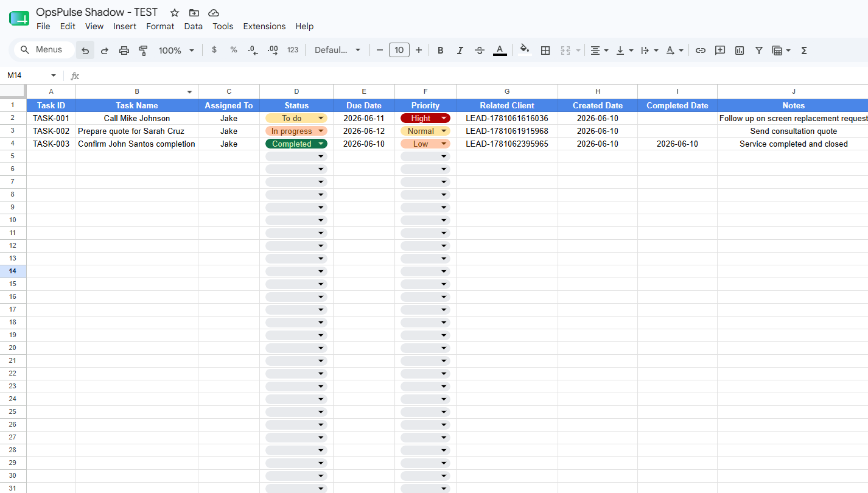The image size is (868, 493).
Task: Open column B header dropdown arrow
Action: pos(190,92)
